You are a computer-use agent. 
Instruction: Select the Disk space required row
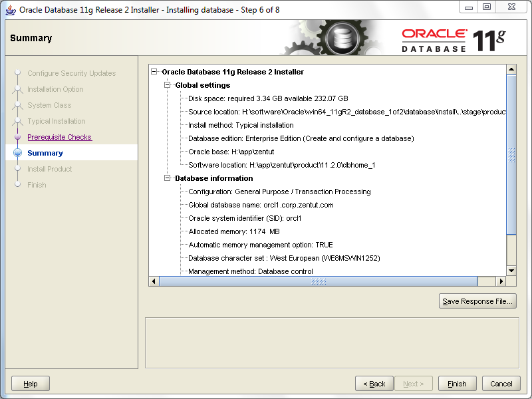click(x=268, y=98)
